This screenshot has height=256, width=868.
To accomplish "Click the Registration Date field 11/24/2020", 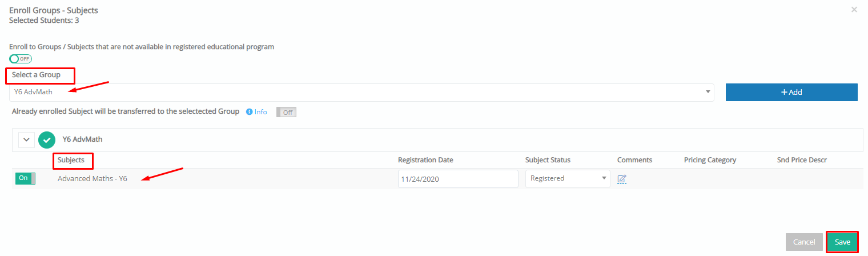I will [458, 179].
